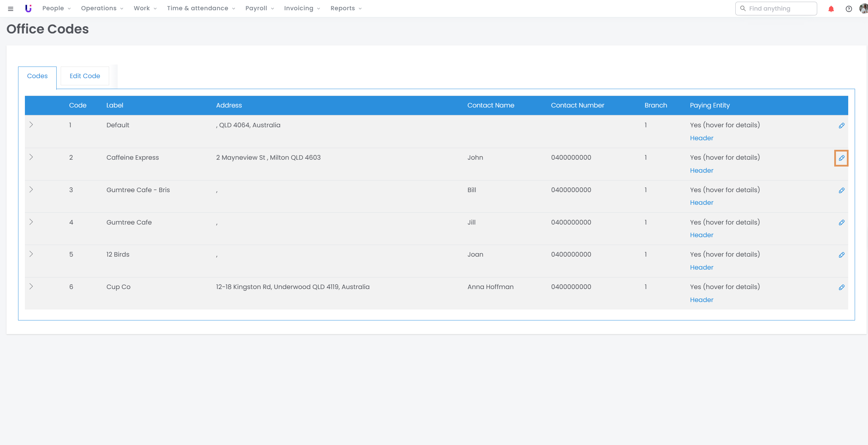Expand the Default row details
The height and width of the screenshot is (445, 868).
pyautogui.click(x=31, y=125)
